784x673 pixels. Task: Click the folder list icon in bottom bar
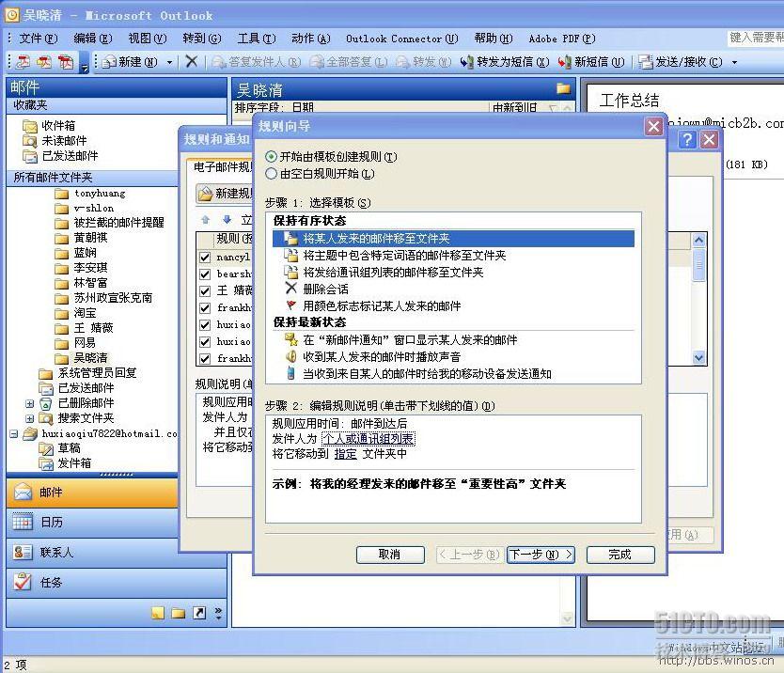(178, 613)
